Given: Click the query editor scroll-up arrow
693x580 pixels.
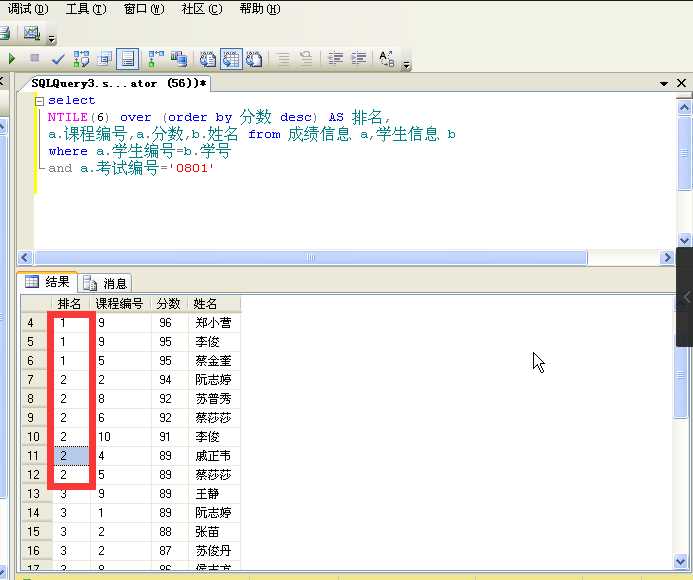Looking at the screenshot, I should click(684, 107).
